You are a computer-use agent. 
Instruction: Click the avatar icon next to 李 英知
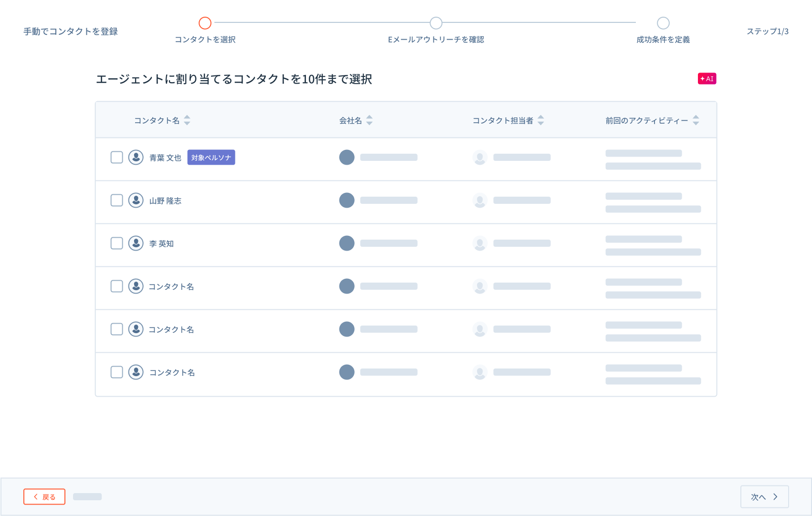pyautogui.click(x=136, y=243)
